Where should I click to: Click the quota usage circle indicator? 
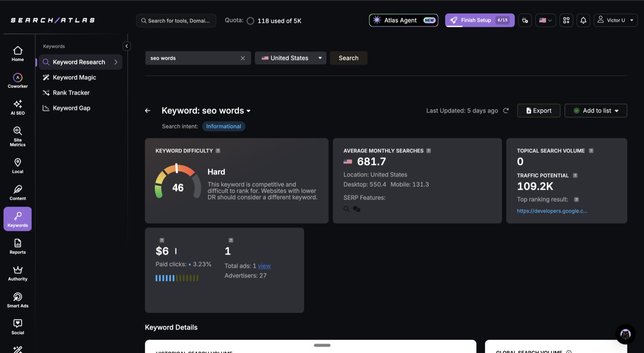(x=250, y=21)
